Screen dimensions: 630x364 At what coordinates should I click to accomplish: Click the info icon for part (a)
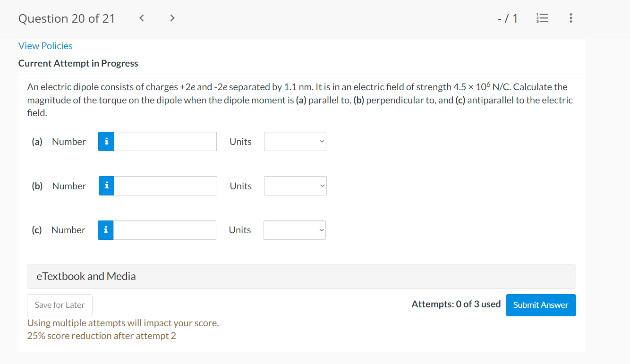coord(106,142)
